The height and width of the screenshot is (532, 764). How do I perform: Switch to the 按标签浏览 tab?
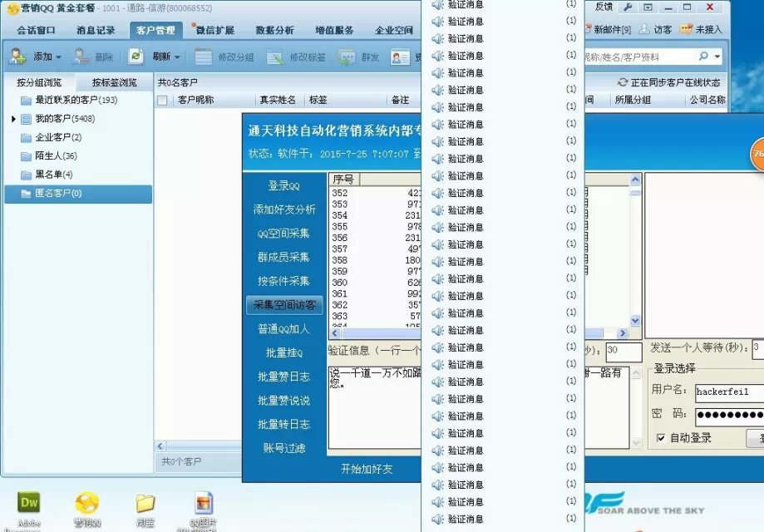click(x=114, y=82)
